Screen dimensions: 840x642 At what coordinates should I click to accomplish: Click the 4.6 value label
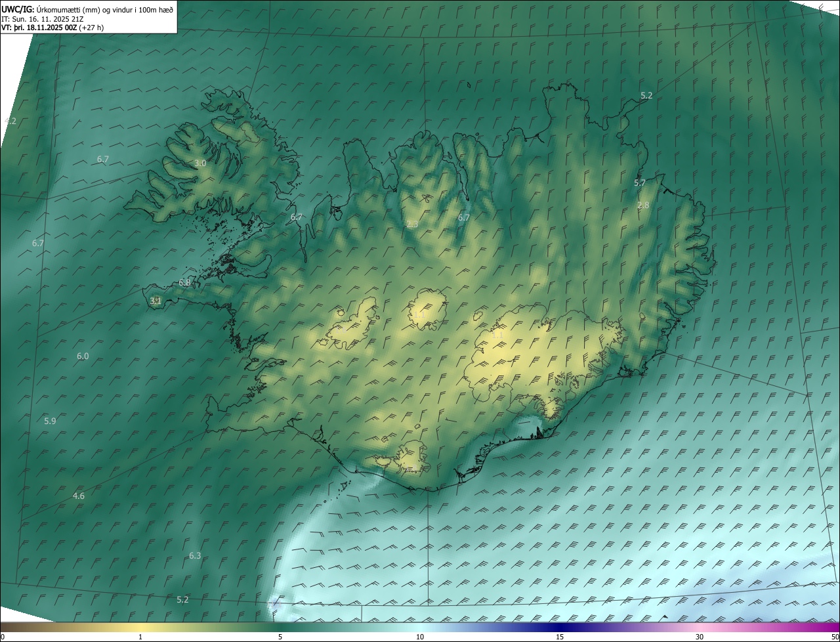pyautogui.click(x=79, y=496)
